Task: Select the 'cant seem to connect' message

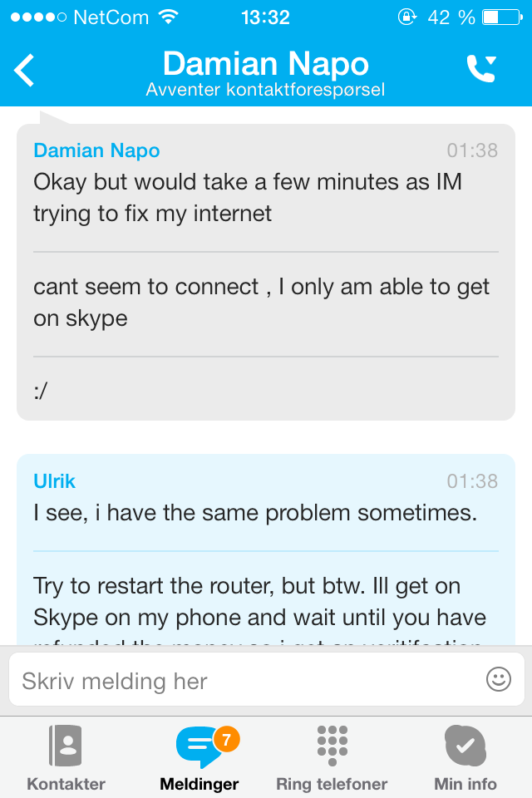Action: pyautogui.click(x=261, y=303)
